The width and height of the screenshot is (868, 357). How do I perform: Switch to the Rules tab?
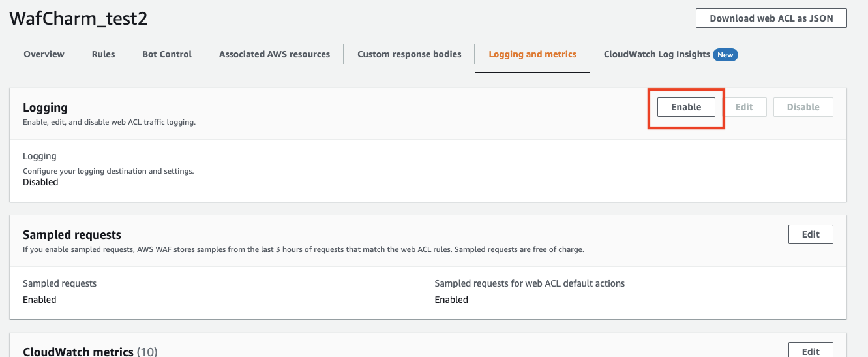[x=103, y=54]
